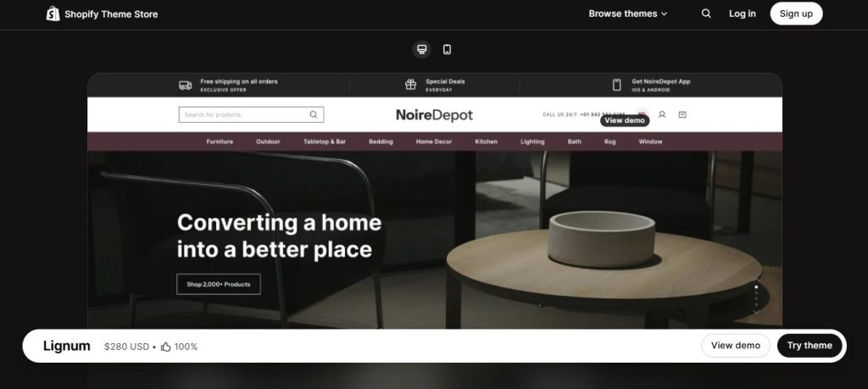Click the 'View demo' tooltip label on the preview

[x=625, y=120]
